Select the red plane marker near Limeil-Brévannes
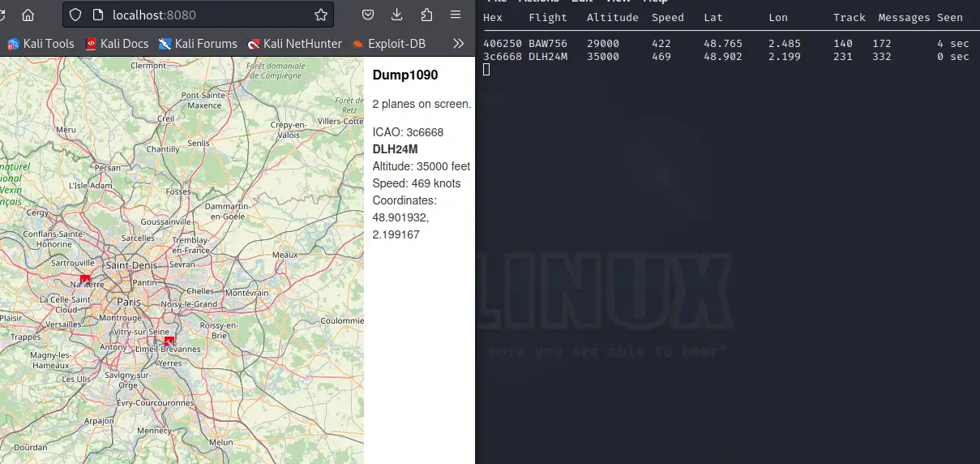This screenshot has width=980, height=464. 169,341
